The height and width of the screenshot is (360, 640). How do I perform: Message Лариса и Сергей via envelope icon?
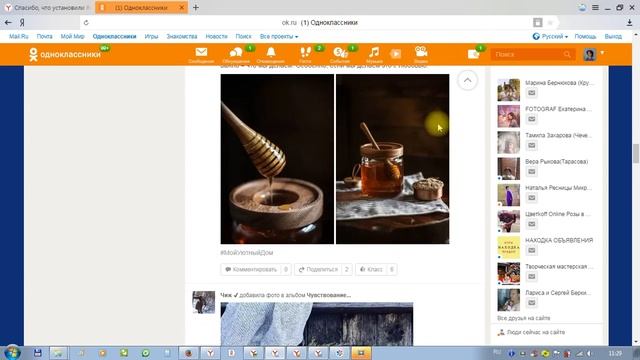pos(531,303)
